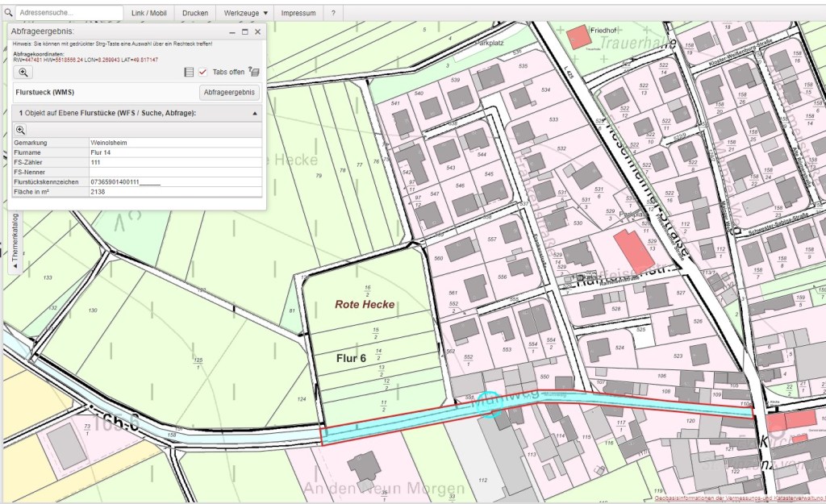Zoom to the Flurstücke object in results
The height and width of the screenshot is (504, 826).
point(21,130)
